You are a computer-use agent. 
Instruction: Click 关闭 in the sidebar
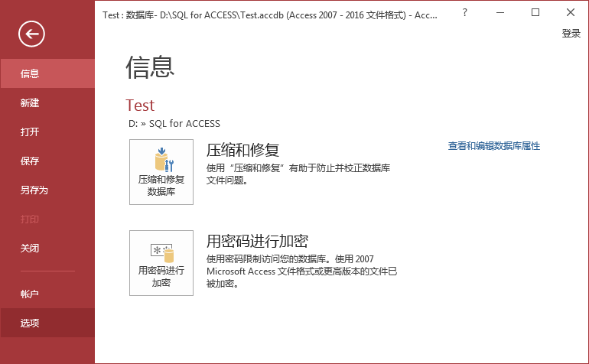point(47,248)
